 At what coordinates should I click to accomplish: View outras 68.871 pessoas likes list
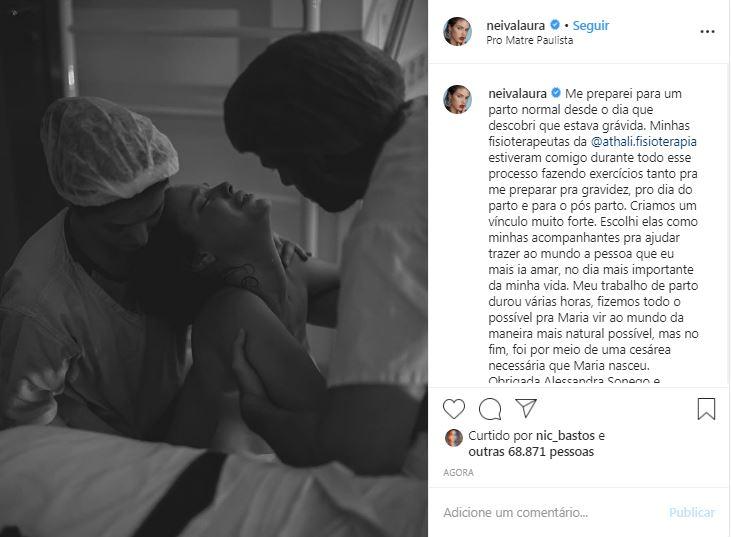click(x=531, y=452)
